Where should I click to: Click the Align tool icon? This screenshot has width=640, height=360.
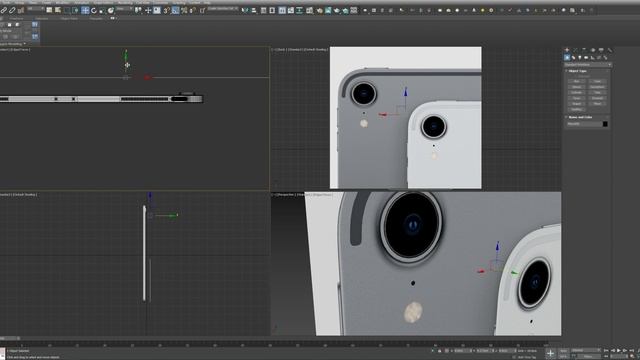pyautogui.click(x=253, y=10)
